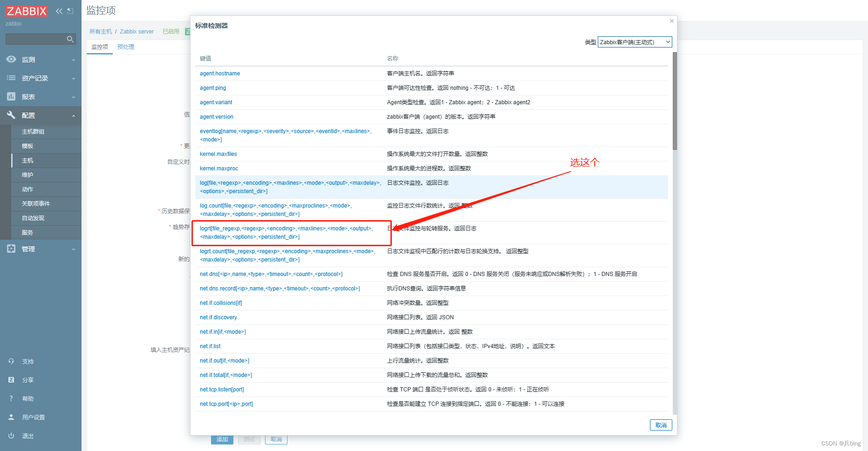Click the dialog's vertical scrollbar thumb
868x451 pixels.
[675, 101]
